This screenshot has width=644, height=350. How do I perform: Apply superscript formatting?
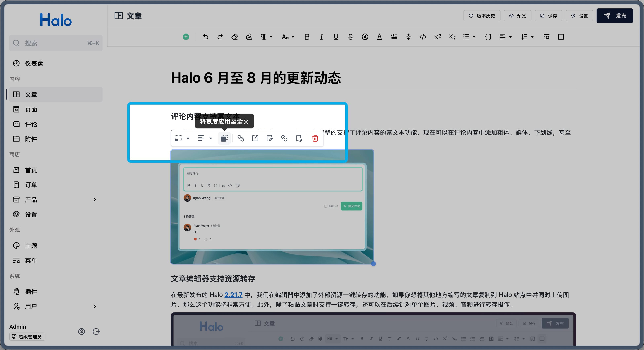click(x=438, y=37)
